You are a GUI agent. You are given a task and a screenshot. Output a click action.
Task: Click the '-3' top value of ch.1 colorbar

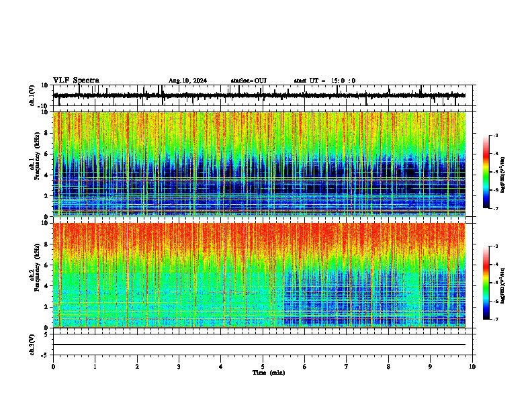point(495,135)
